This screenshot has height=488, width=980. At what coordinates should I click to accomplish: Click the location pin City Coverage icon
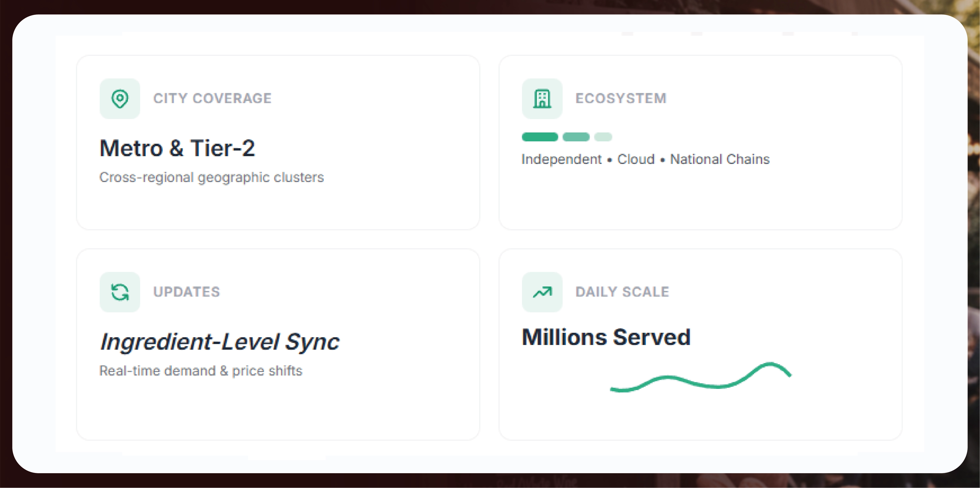tap(120, 99)
